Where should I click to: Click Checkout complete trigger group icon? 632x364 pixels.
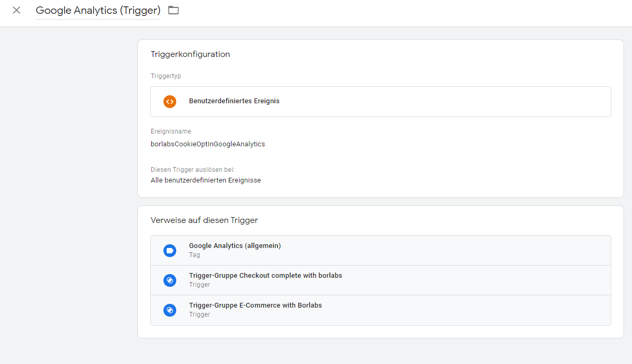tap(170, 280)
